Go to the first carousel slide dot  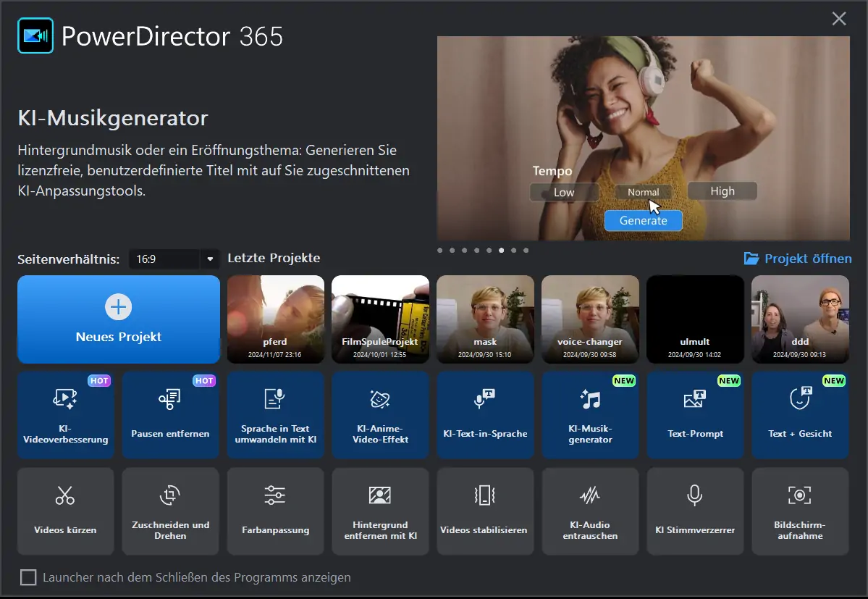coord(440,250)
